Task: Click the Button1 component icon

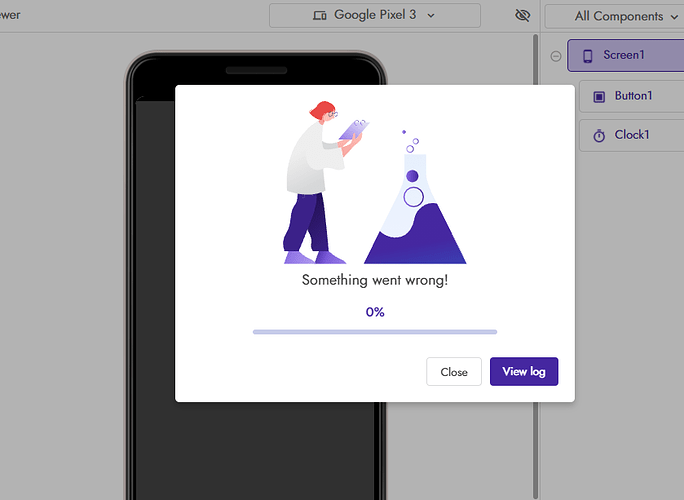Action: click(599, 96)
